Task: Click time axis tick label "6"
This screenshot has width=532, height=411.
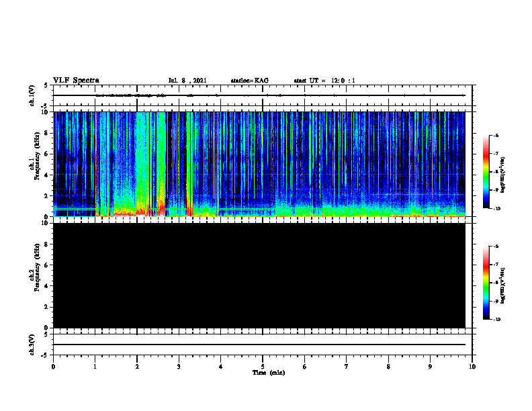Action: 305,367
